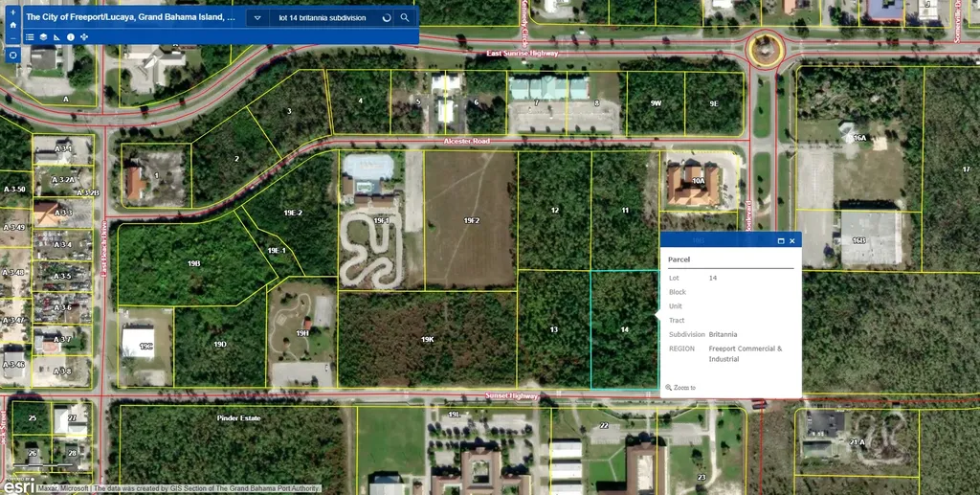Activate the measure tool
Screen dimensions: 980x495
(x=56, y=37)
